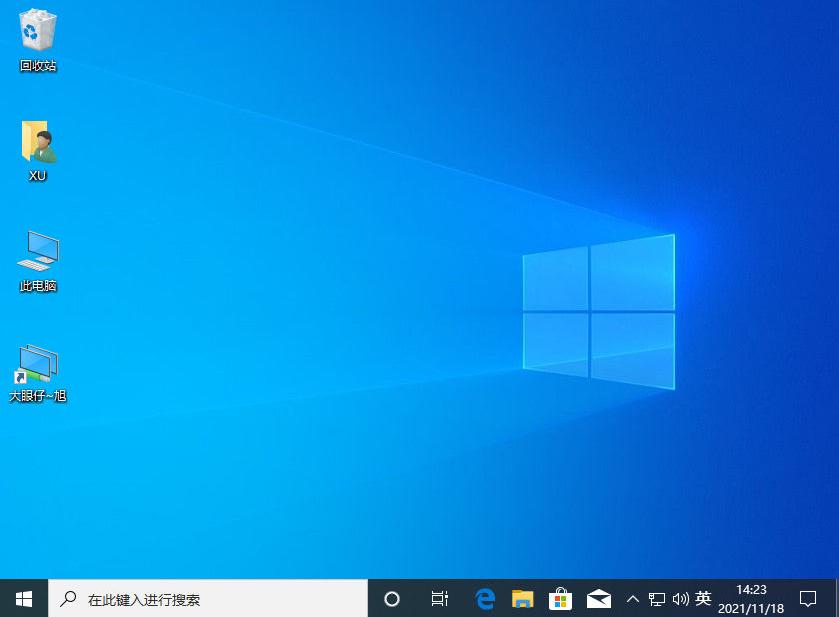Screen dimensions: 839x617
Task: Open This PC (此电脑)
Action: point(37,251)
